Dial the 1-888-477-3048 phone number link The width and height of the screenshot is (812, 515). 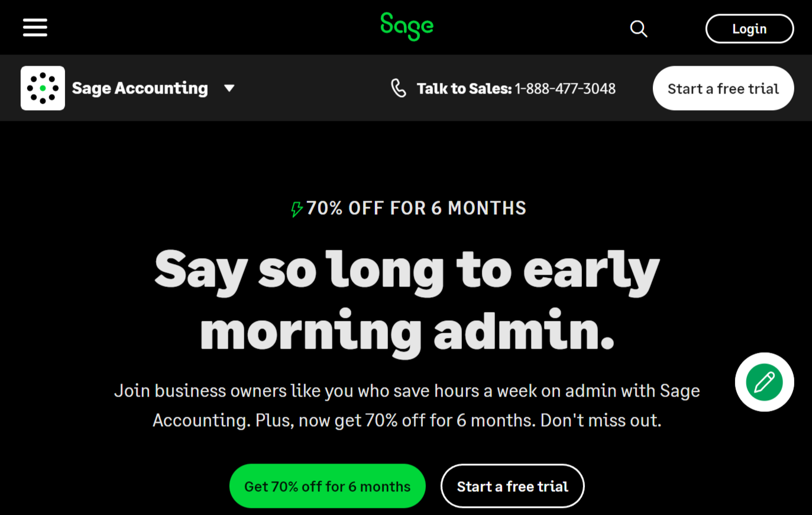(565, 89)
